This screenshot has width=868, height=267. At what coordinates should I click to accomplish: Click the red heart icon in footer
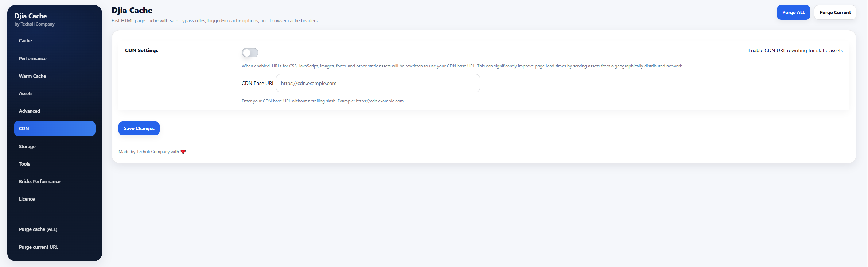183,152
